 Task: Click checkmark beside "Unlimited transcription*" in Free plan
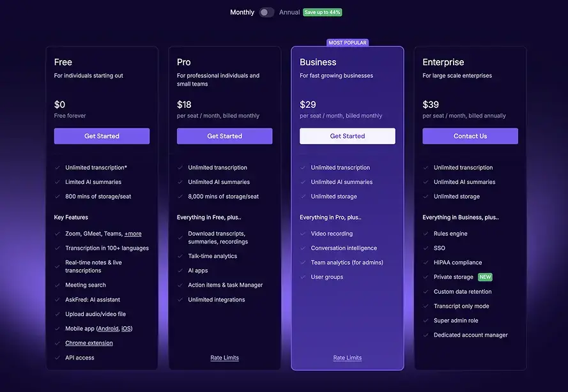click(x=56, y=167)
